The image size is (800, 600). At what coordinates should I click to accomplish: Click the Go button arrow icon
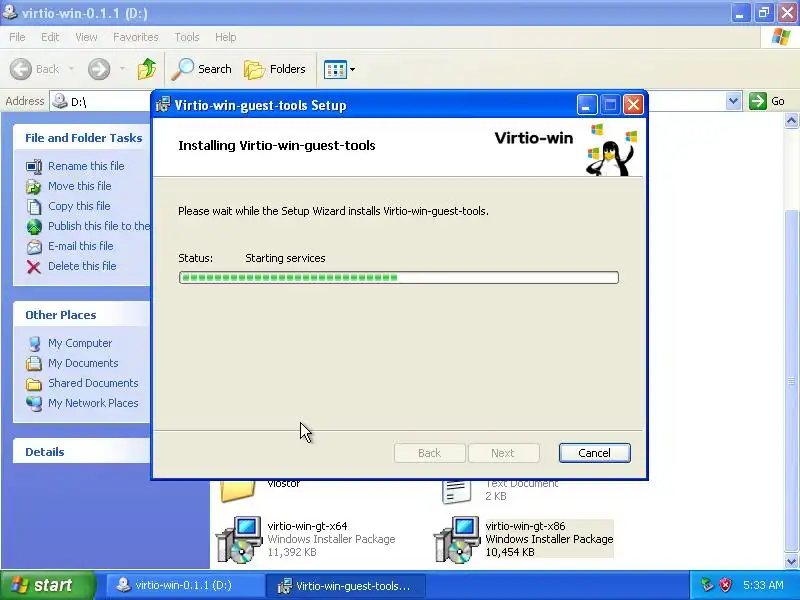(x=758, y=101)
